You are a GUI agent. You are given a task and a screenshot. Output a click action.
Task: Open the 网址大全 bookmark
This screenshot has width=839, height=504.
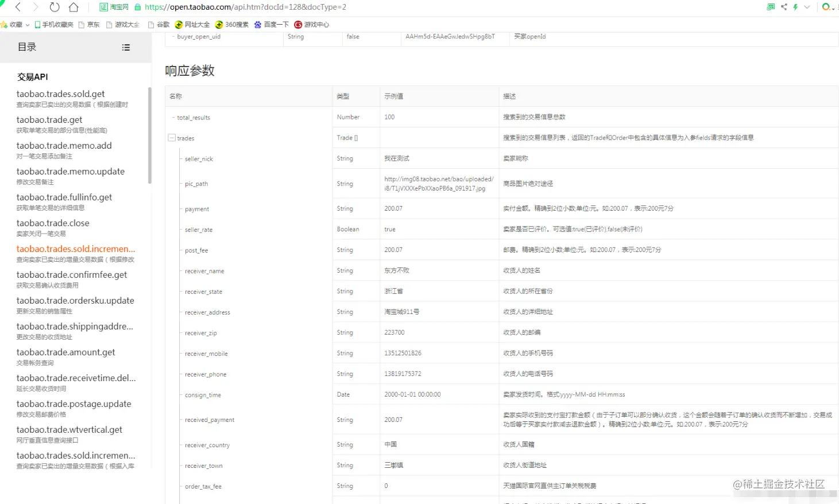click(x=192, y=25)
